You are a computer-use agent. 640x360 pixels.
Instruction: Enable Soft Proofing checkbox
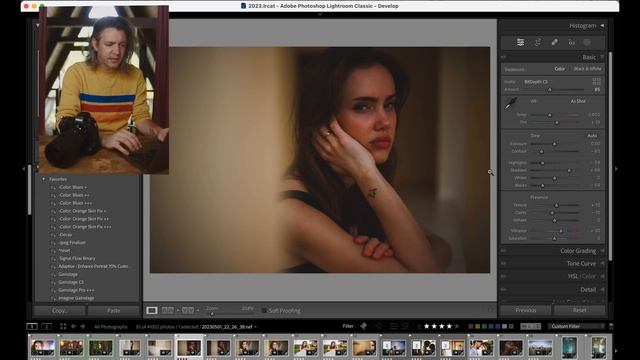(x=264, y=311)
